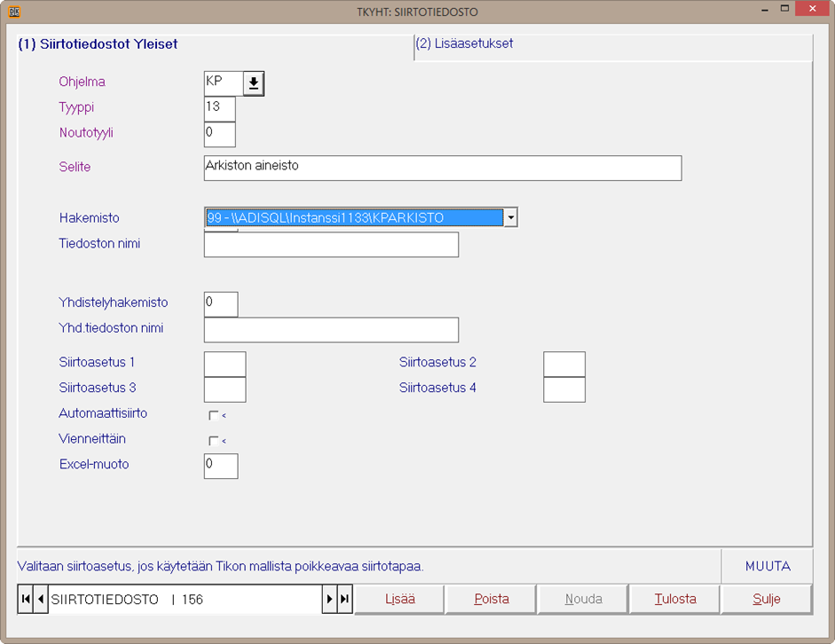The height and width of the screenshot is (644, 835).
Task: Minimize the TKYHT window
Action: [765, 9]
